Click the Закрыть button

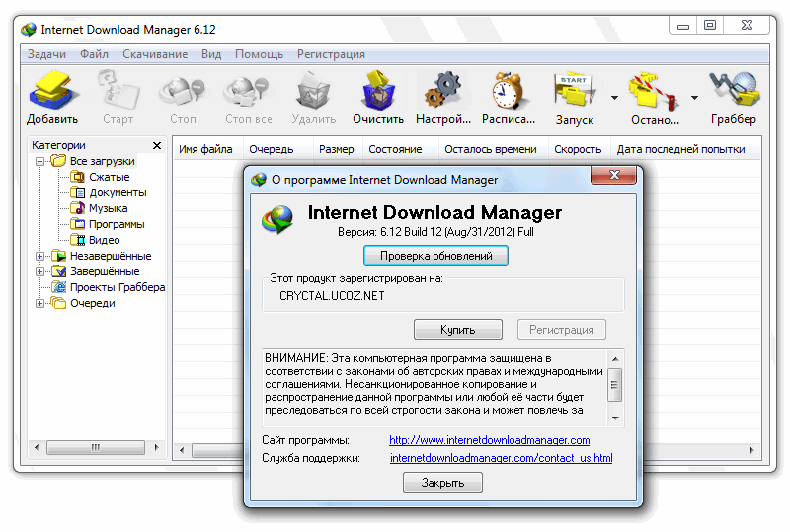pyautogui.click(x=442, y=482)
